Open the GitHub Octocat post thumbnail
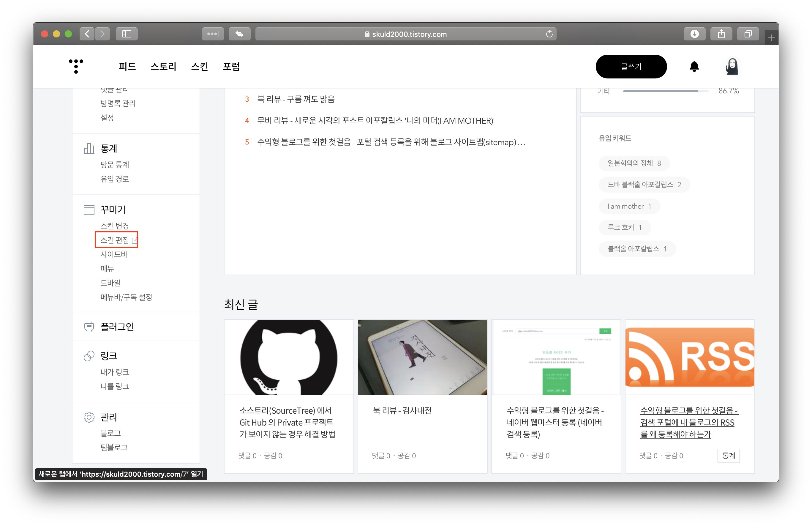The height and width of the screenshot is (526, 812). tap(289, 357)
